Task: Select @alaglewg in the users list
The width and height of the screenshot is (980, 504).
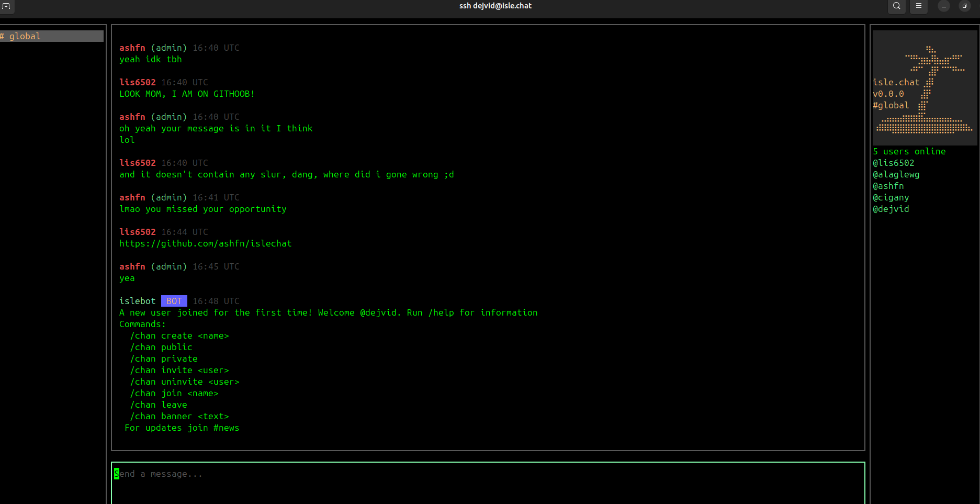Action: [896, 174]
